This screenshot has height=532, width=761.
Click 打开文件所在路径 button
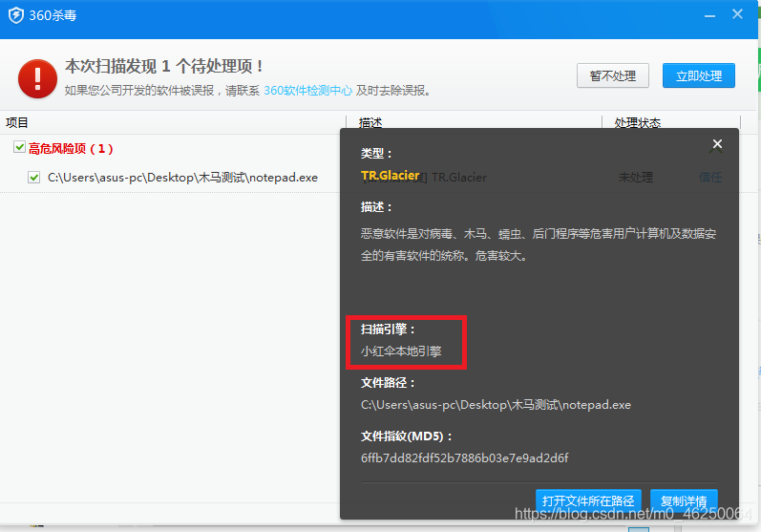[x=588, y=500]
